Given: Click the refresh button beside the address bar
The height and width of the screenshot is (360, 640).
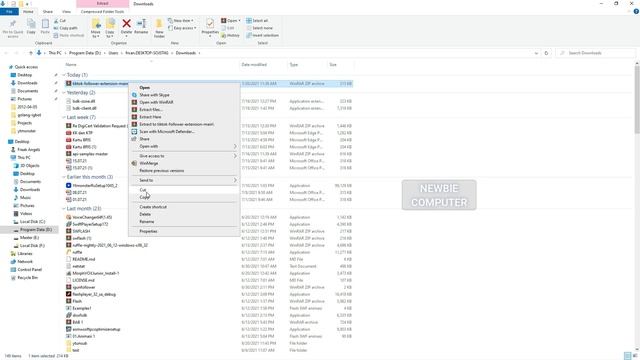Looking at the screenshot, I should [546, 53].
